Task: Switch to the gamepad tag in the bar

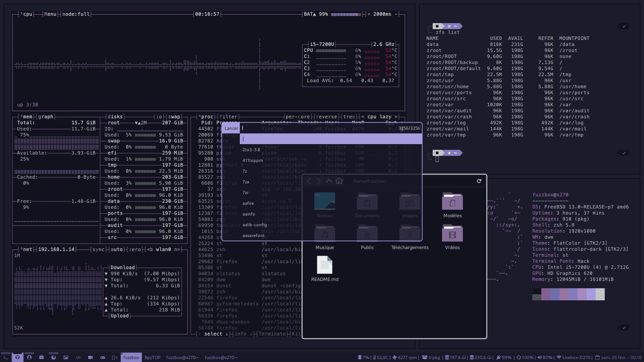Action: tap(103, 357)
